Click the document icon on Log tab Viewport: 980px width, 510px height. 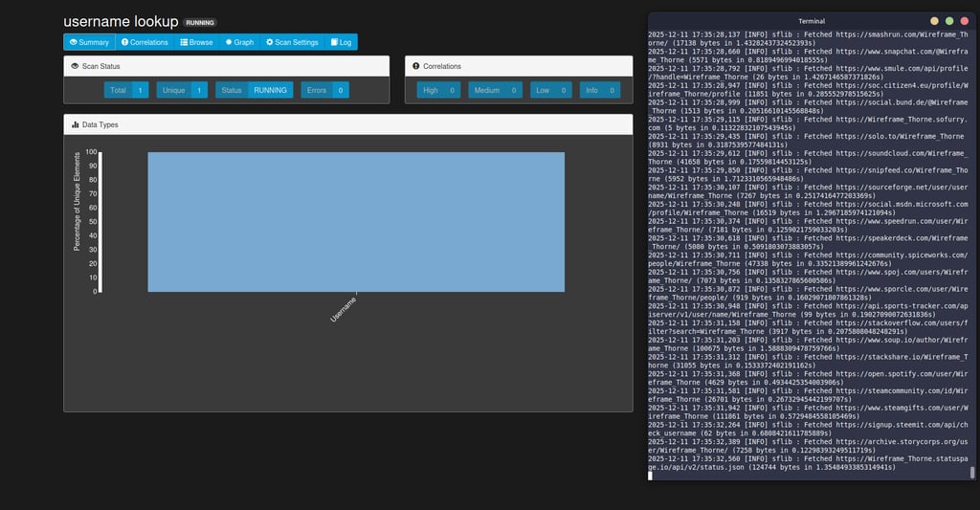pos(334,42)
